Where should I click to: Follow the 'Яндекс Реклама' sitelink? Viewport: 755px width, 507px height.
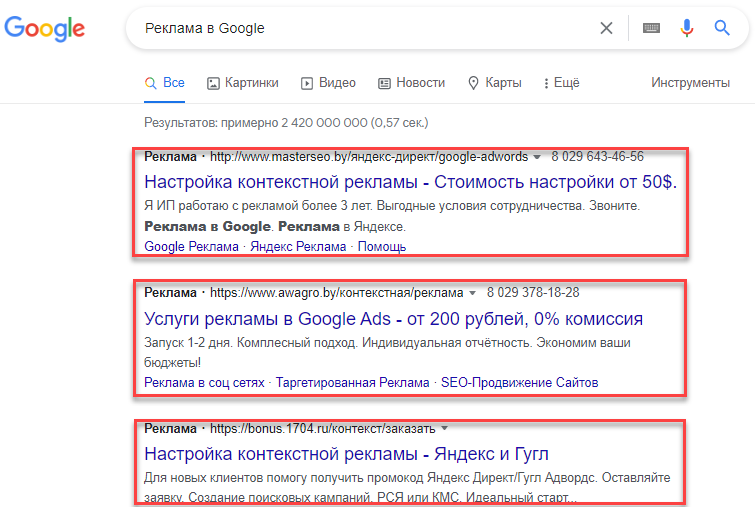(x=298, y=247)
